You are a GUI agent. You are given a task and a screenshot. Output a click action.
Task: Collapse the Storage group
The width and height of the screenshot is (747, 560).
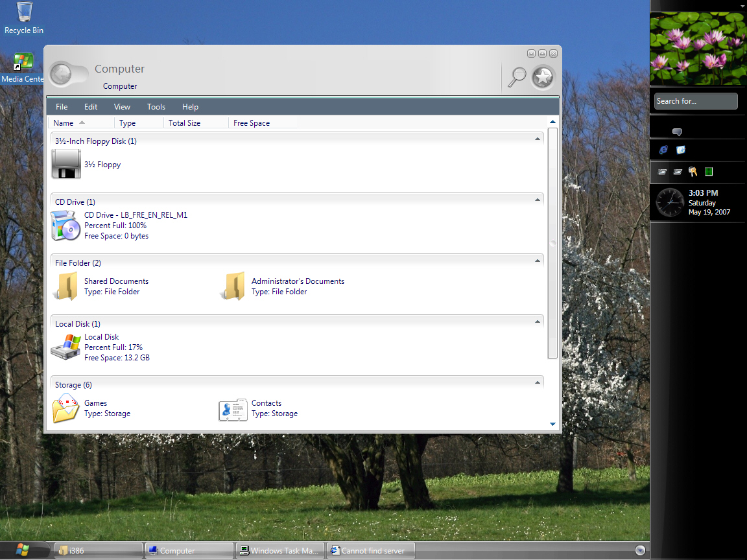(x=538, y=383)
